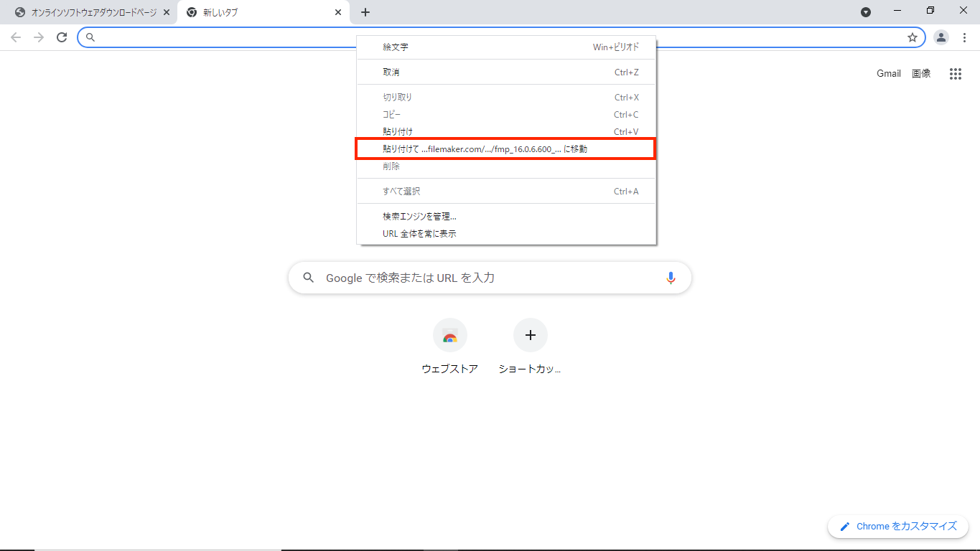Open the 画像 link

click(x=921, y=73)
